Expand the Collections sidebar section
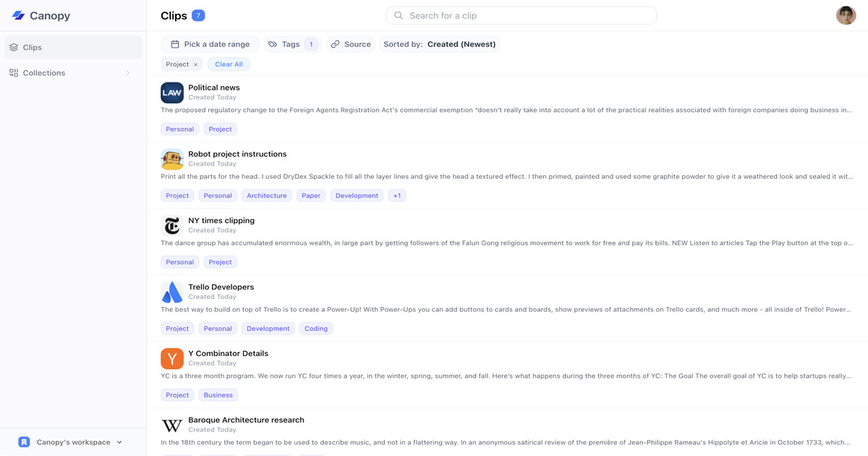The image size is (868, 456). (128, 73)
